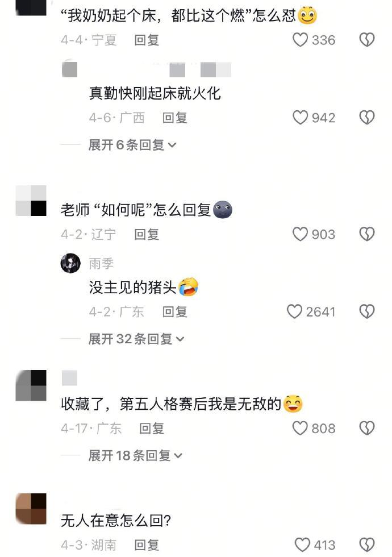Expand 展开6条回复
392x557 pixels.
click(132, 145)
